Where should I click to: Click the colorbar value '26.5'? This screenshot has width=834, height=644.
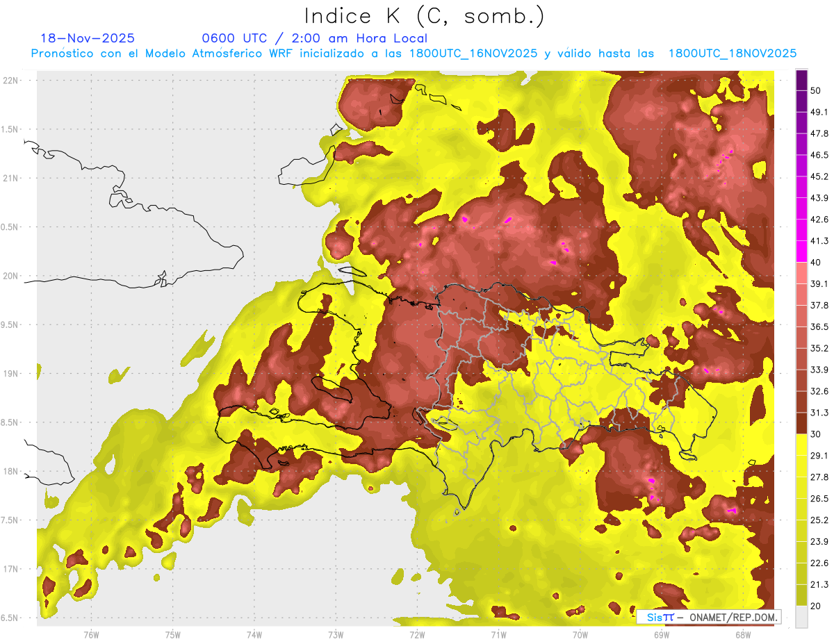[x=819, y=499]
